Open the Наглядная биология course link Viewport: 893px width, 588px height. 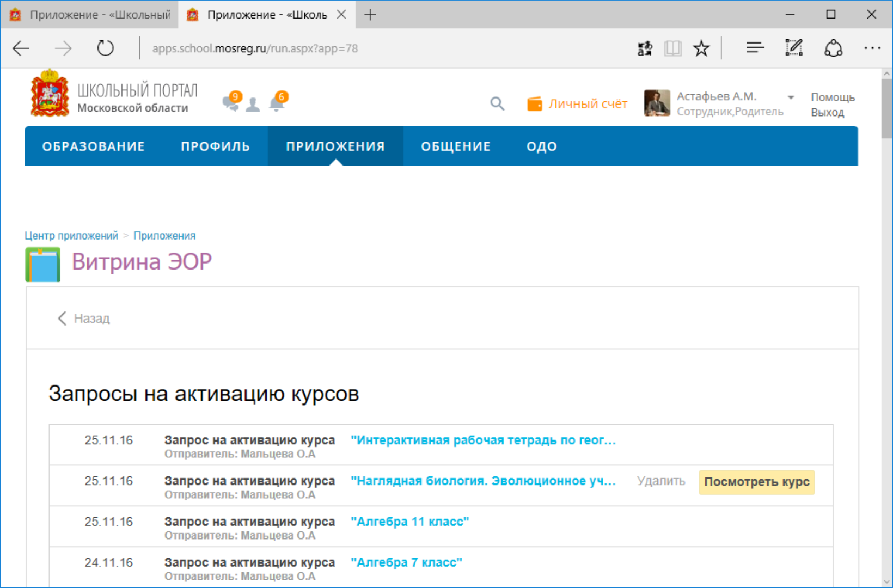[484, 481]
